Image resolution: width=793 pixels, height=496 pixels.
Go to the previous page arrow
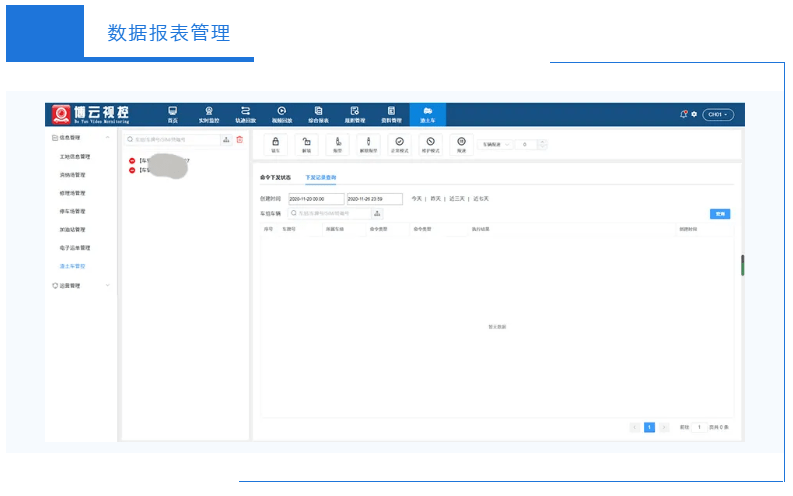pos(635,428)
